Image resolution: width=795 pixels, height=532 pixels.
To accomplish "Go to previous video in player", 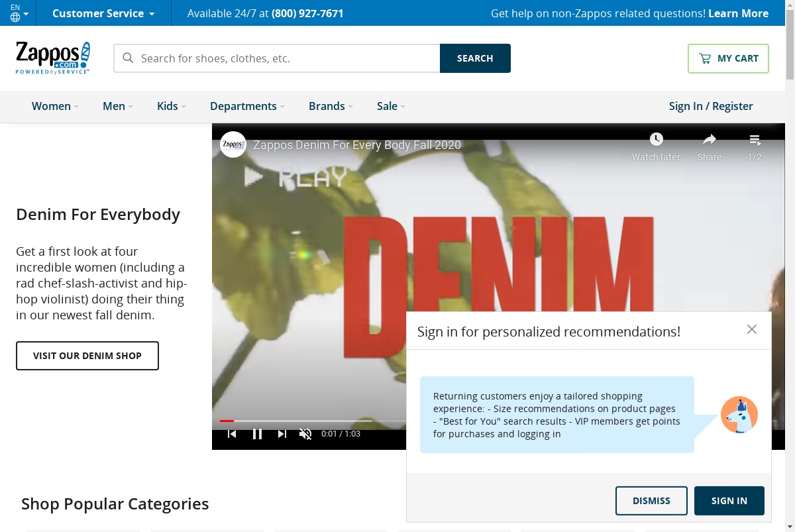I will [232, 434].
